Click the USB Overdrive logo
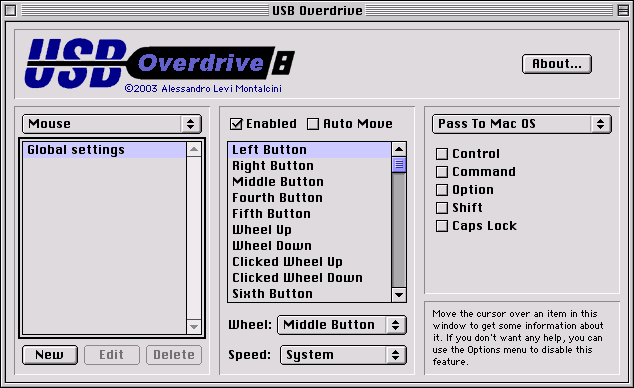 pos(160,63)
